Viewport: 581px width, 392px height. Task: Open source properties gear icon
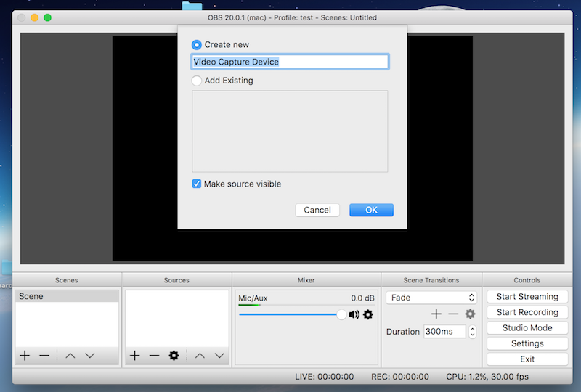(x=174, y=356)
